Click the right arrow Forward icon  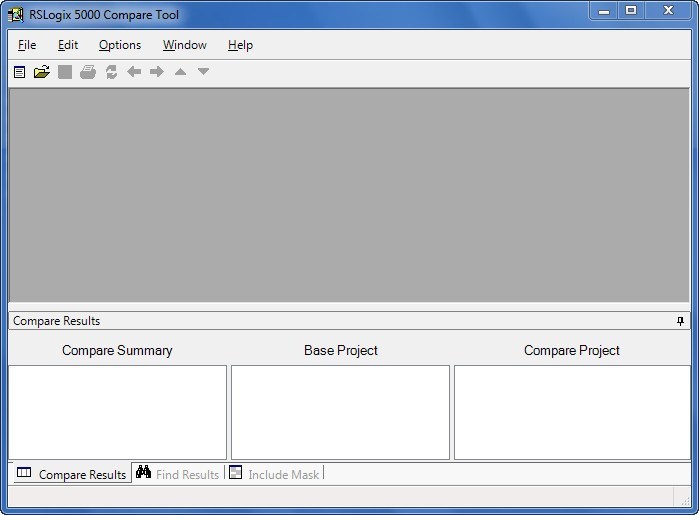157,72
